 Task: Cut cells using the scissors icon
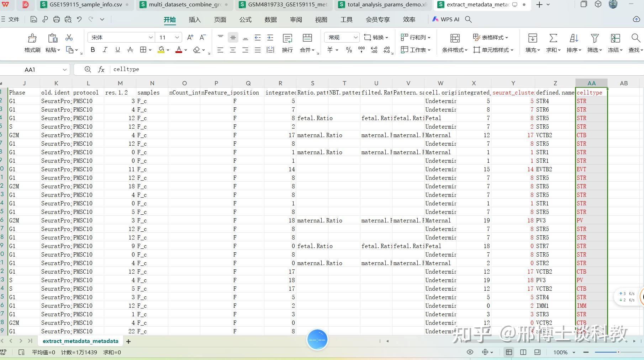pos(69,37)
